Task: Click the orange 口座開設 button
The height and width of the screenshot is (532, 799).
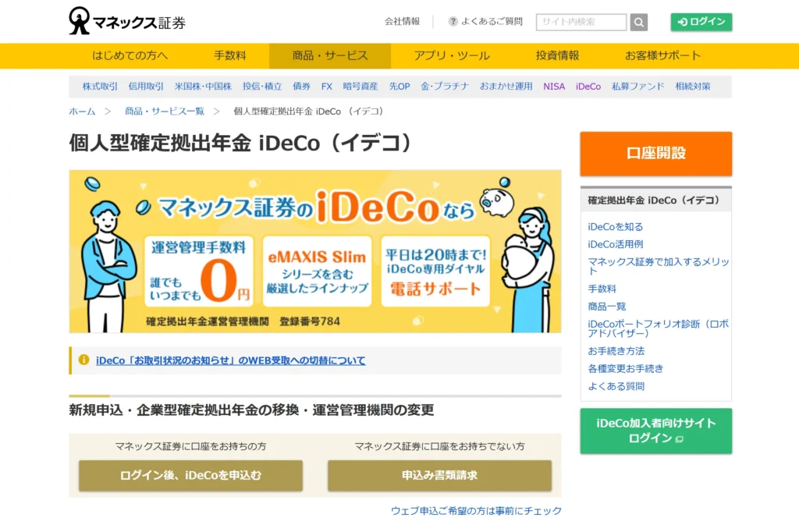Action: click(655, 153)
